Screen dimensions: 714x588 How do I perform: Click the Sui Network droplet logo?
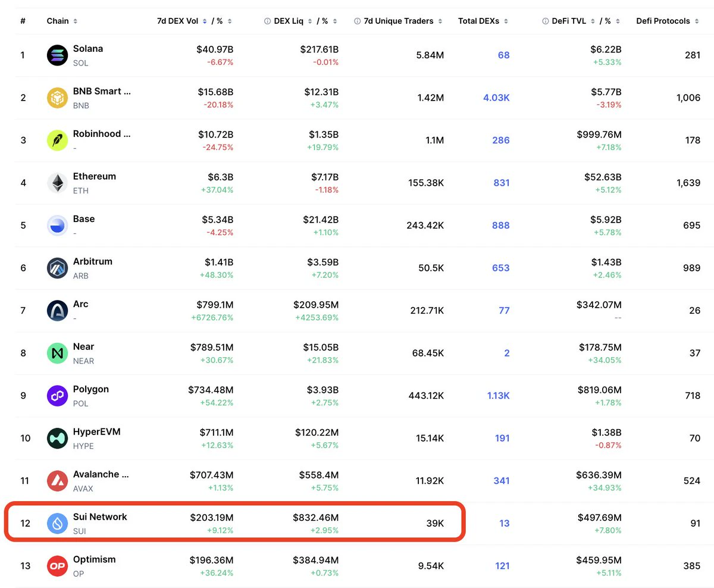tap(57, 523)
